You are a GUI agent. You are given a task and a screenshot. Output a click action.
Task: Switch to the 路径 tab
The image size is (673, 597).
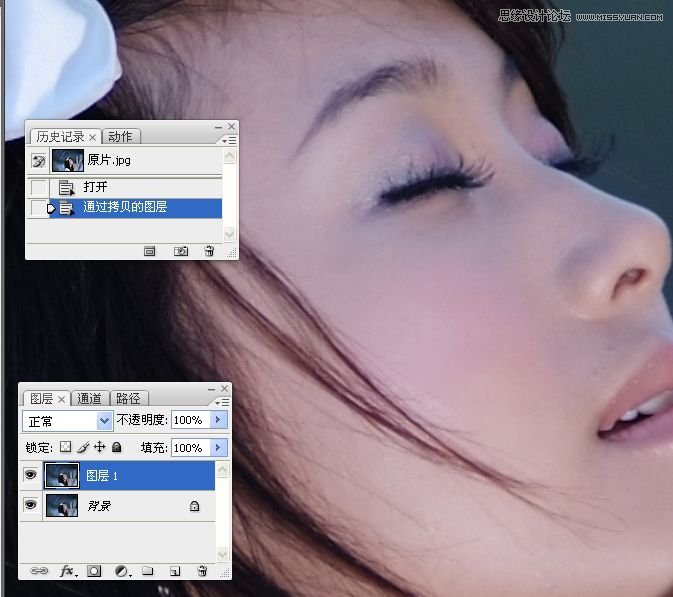tap(128, 398)
